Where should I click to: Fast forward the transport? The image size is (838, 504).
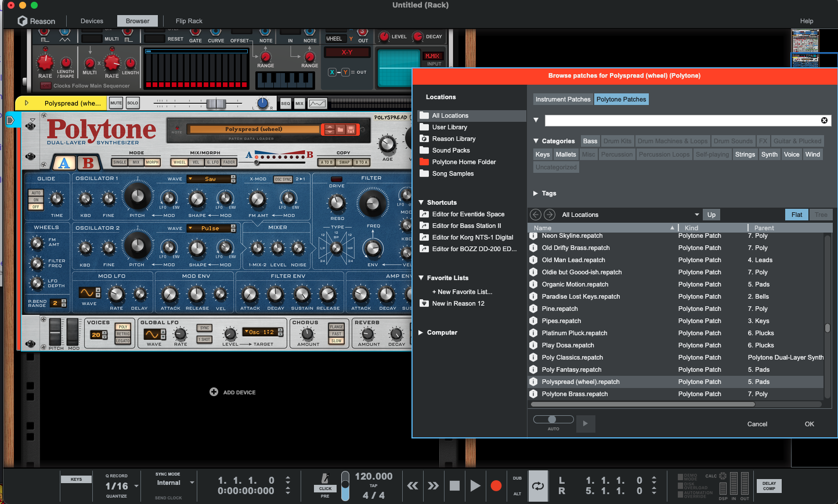(434, 486)
